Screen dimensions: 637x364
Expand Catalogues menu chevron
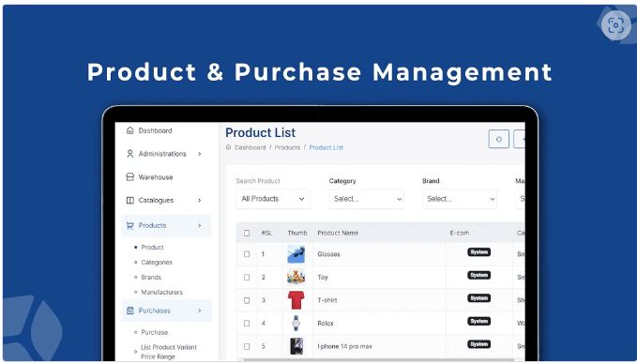[x=200, y=200]
